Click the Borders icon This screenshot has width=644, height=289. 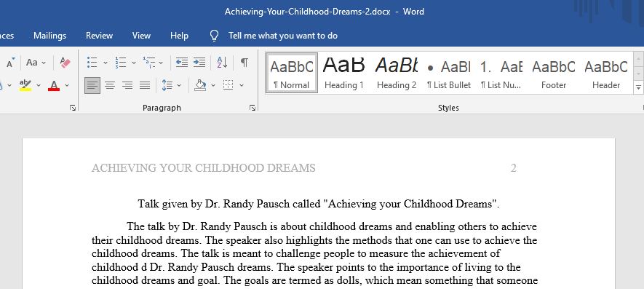pos(228,85)
